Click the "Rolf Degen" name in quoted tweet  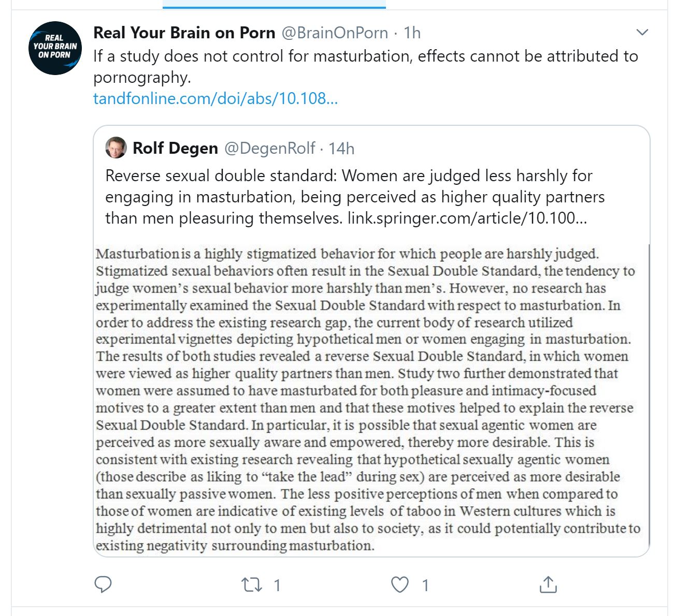pos(175,148)
